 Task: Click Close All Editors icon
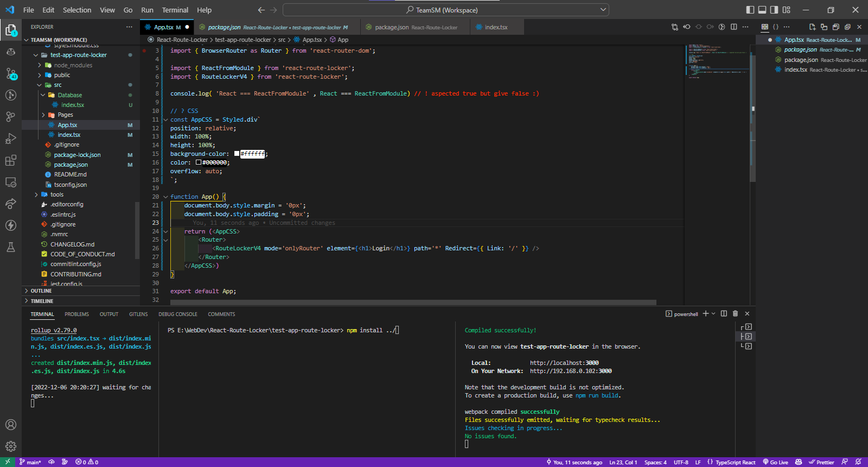847,27
